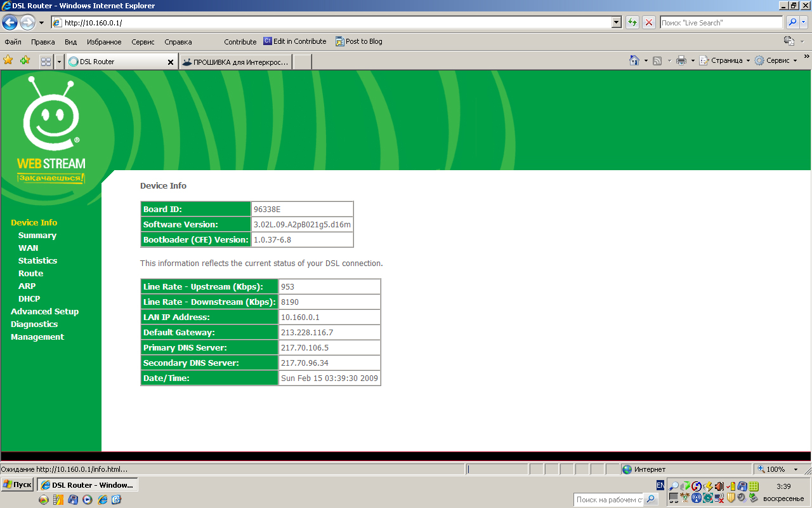Image resolution: width=812 pixels, height=508 pixels.
Task: Open the Избранное menu
Action: [x=105, y=42]
